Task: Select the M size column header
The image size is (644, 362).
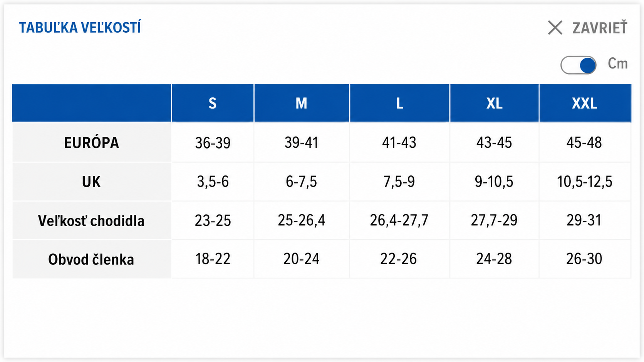Action: [x=302, y=103]
